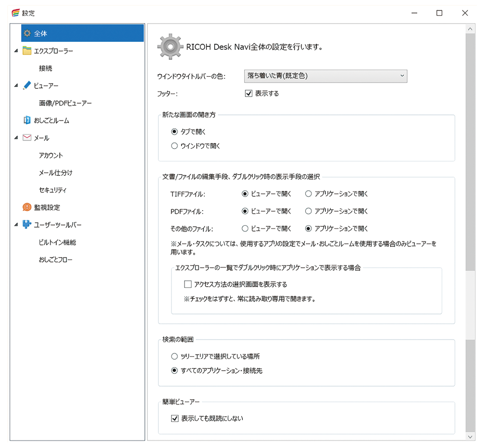
Task: Select すべてのアプリケーション・接続先 search scope
Action: tap(174, 371)
